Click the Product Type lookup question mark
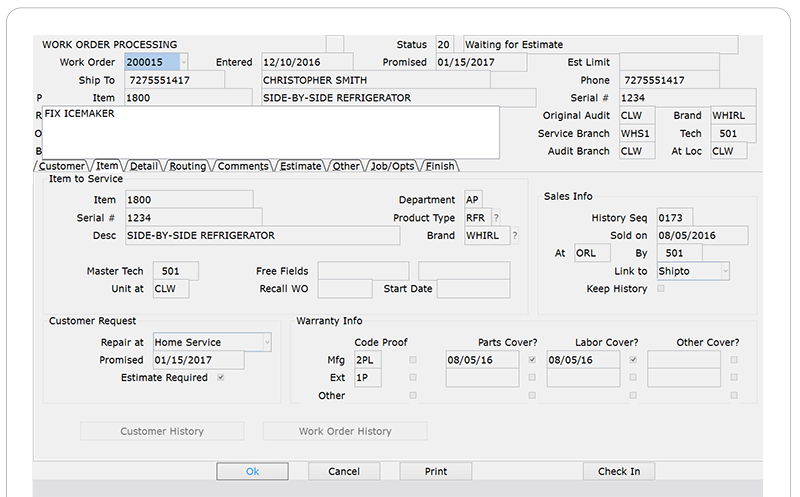The width and height of the screenshot is (800, 497). point(496,218)
